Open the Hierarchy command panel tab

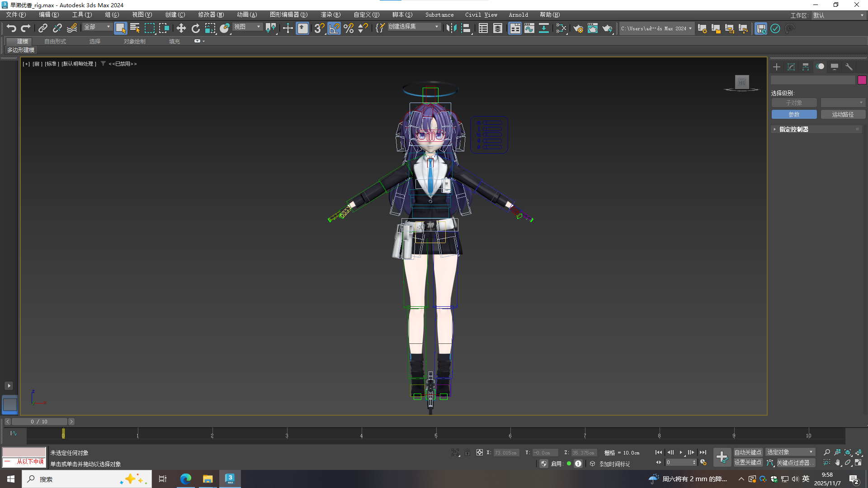point(805,67)
